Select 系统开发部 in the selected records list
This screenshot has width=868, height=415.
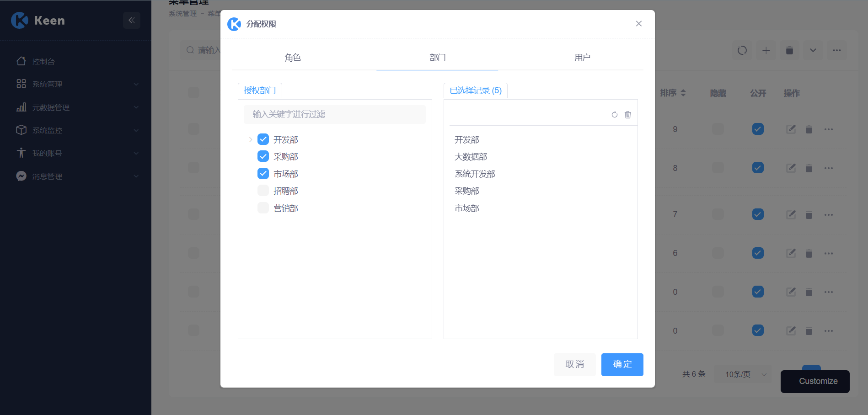click(475, 174)
